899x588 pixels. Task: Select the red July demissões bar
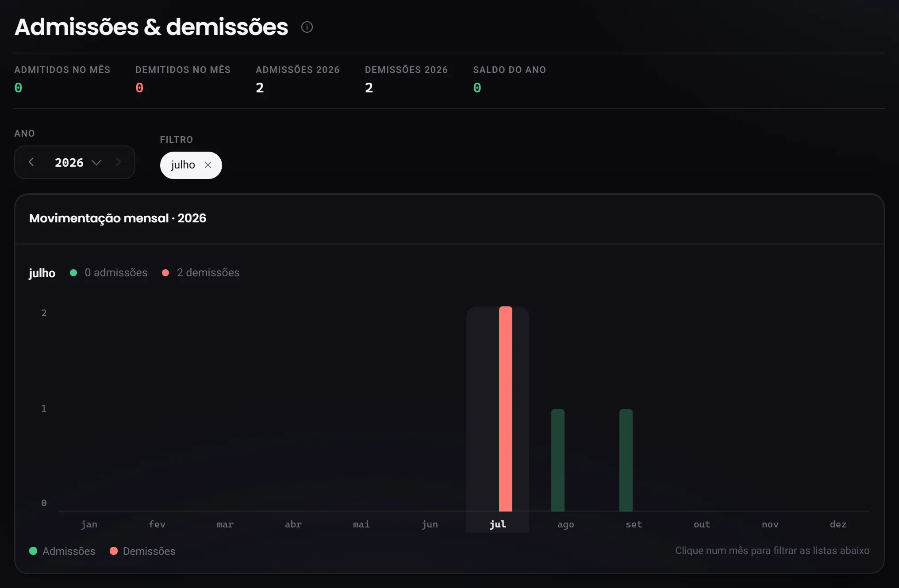pyautogui.click(x=505, y=409)
